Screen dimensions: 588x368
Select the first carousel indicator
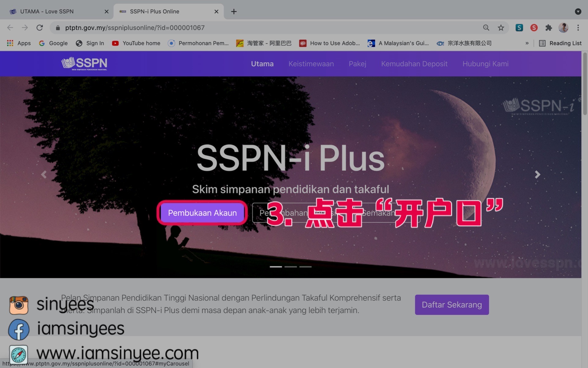pyautogui.click(x=276, y=267)
